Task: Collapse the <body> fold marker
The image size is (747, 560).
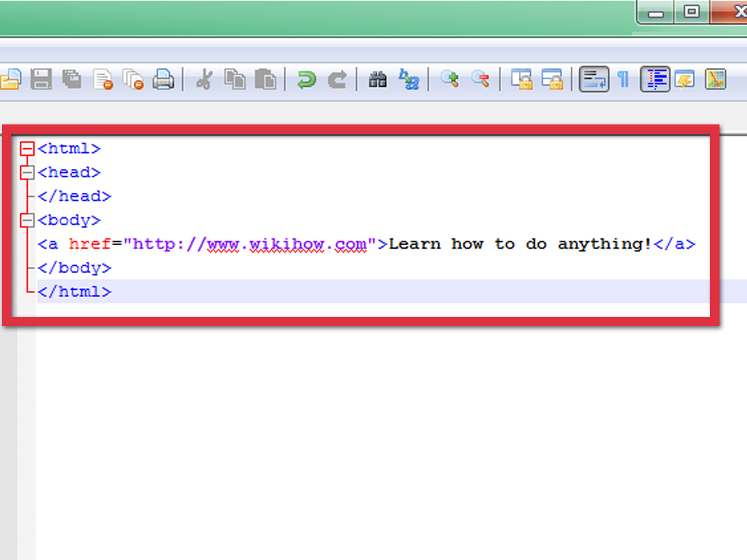Action: point(27,220)
